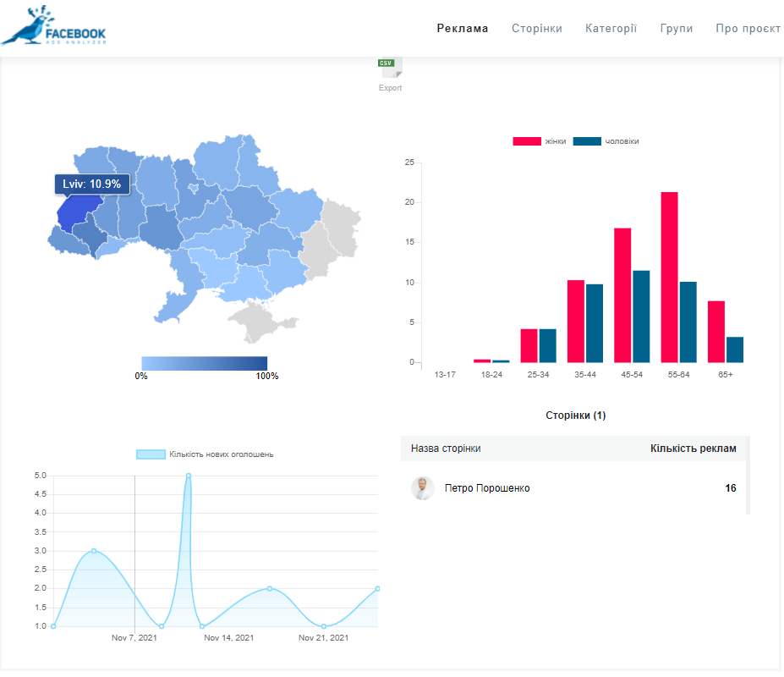The image size is (784, 677).
Task: Sort by Кількість реклам column header
Action: (x=693, y=449)
